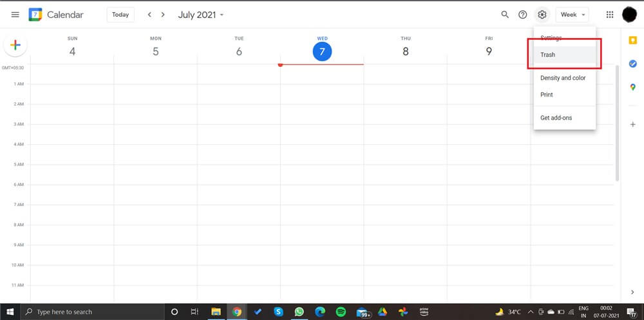Click the plus icon to get add-ons
644x320 pixels.
pos(632,124)
